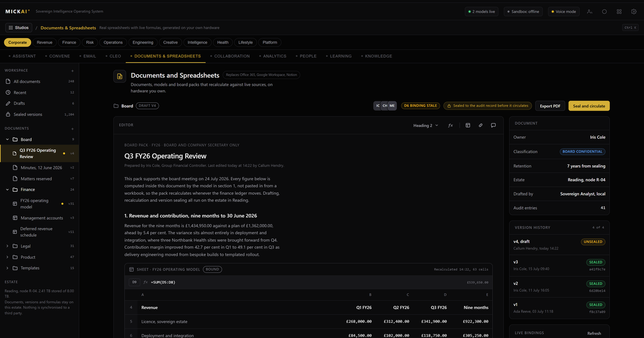Open the user account icon in top bar
Viewport: 644px width, 338px height.
coord(590,11)
